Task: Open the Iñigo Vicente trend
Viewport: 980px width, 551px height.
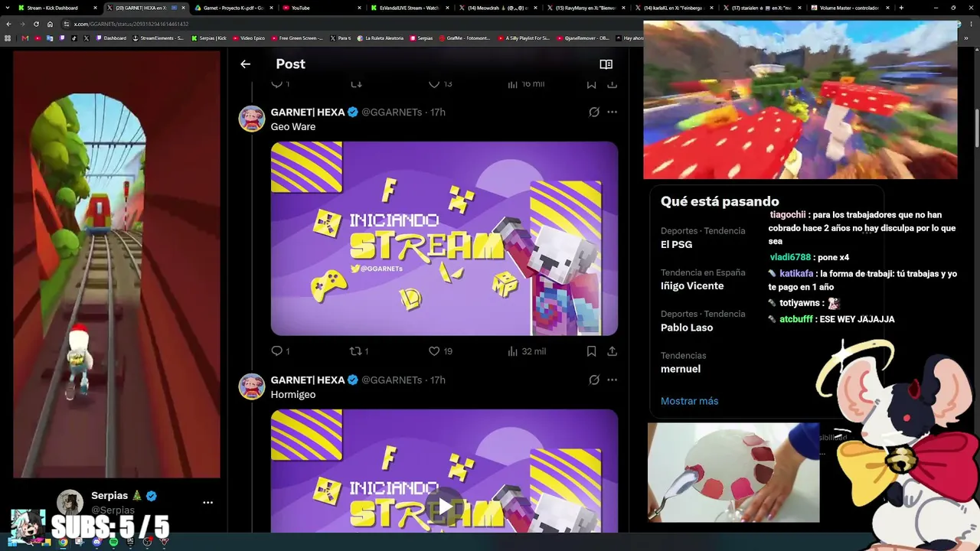Action: coord(703,279)
